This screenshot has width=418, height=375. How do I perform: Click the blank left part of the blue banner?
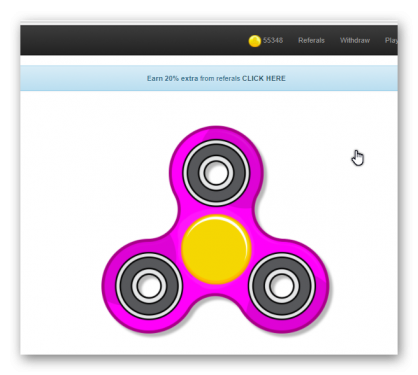point(80,78)
